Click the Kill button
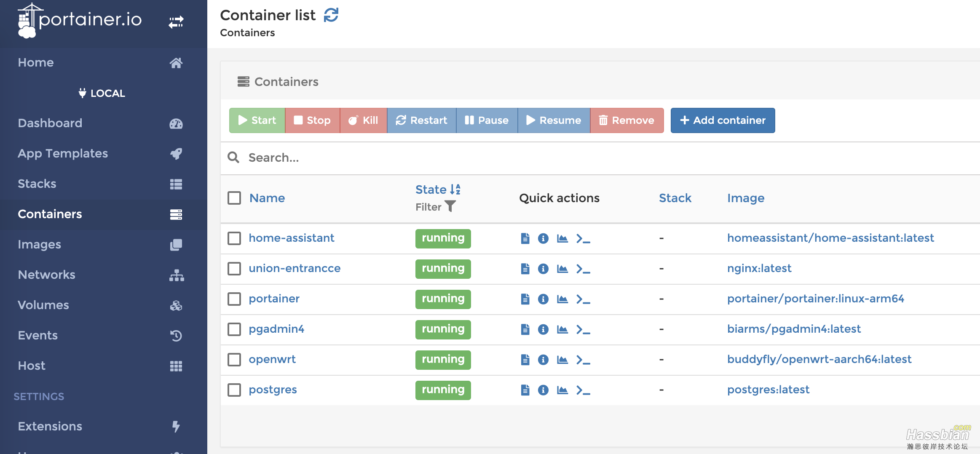980x454 pixels. tap(363, 120)
